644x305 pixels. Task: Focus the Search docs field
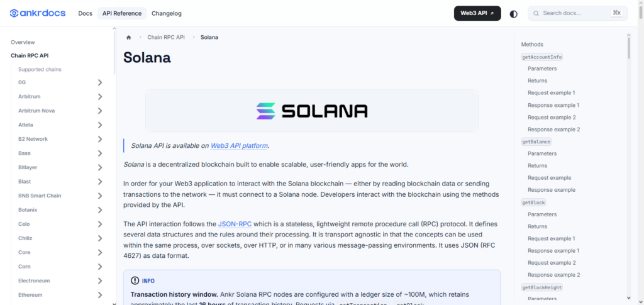(x=577, y=13)
